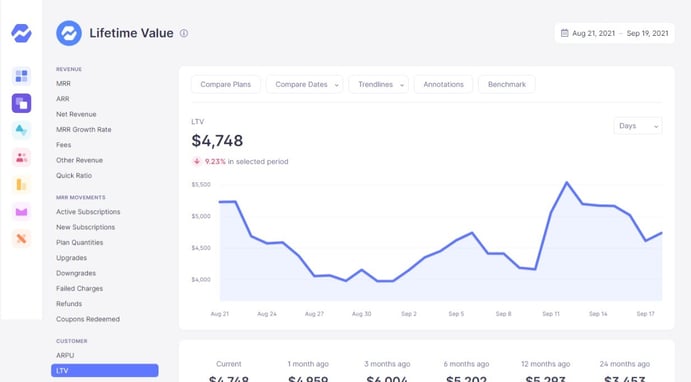The image size is (691, 382).
Task: Select the purple overlapping squares icon
Action: [x=21, y=103]
